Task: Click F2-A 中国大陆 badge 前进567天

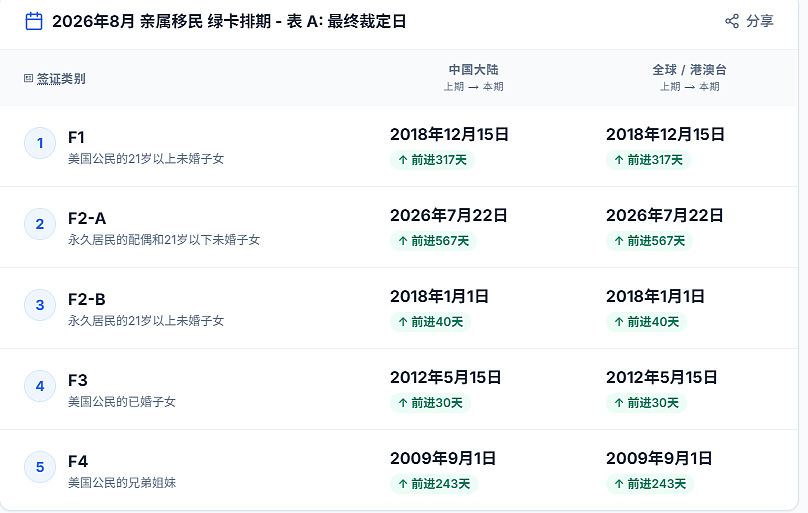Action: point(433,241)
